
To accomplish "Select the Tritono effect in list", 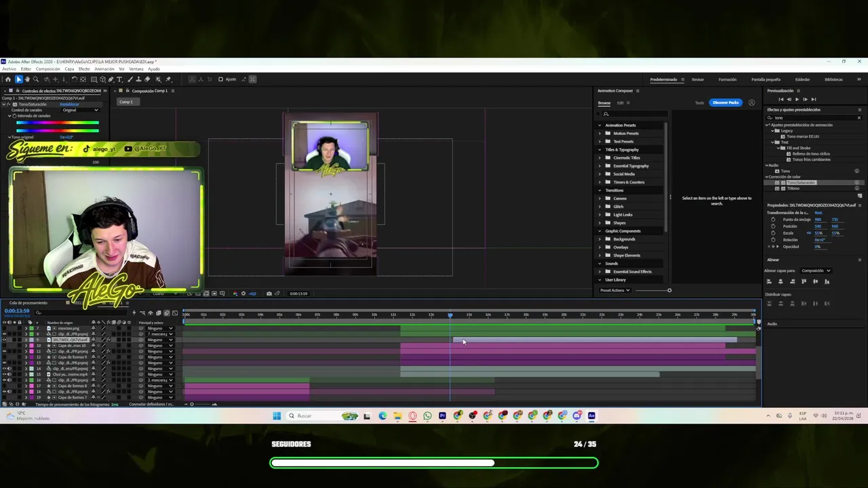I will click(x=793, y=188).
